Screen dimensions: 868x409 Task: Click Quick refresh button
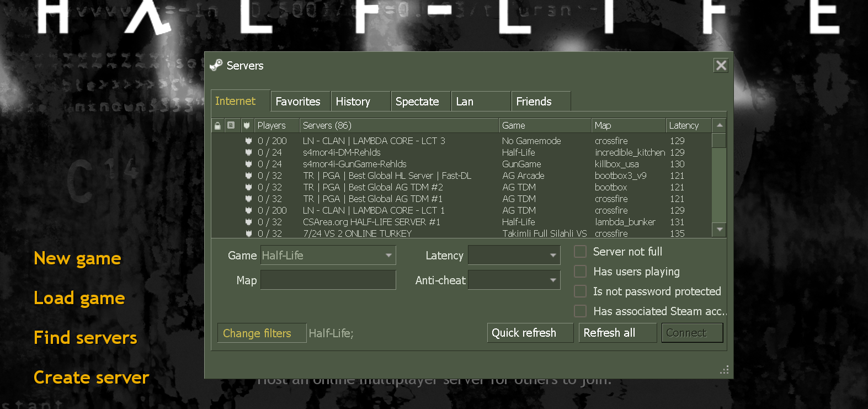click(530, 333)
